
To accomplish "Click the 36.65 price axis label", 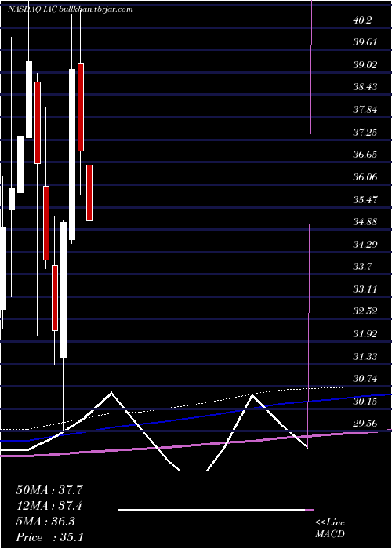I will pos(365,155).
